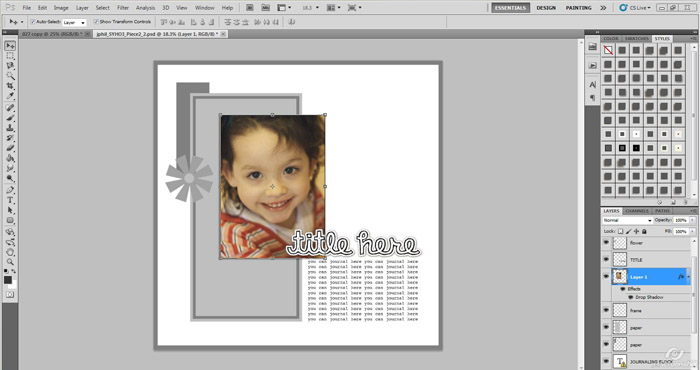Toggle Show Transform Controls checkbox
Image resolution: width=700 pixels, height=370 pixels.
(96, 21)
